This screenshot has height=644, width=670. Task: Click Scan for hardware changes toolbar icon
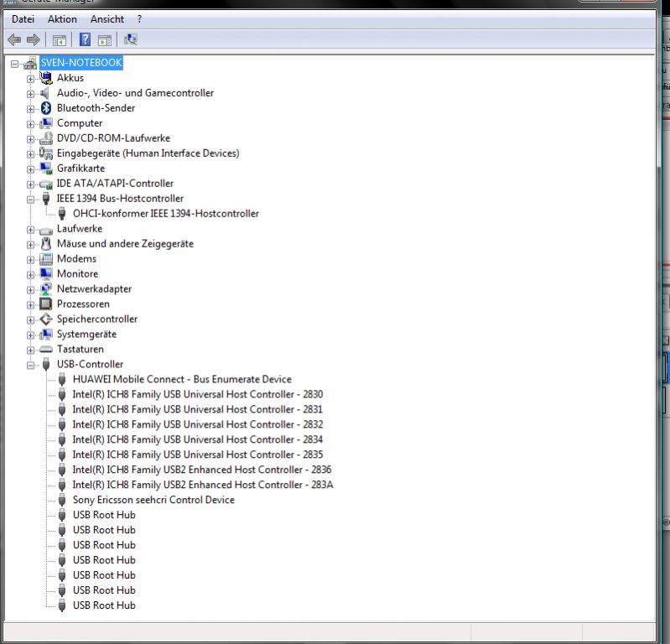pyautogui.click(x=130, y=39)
